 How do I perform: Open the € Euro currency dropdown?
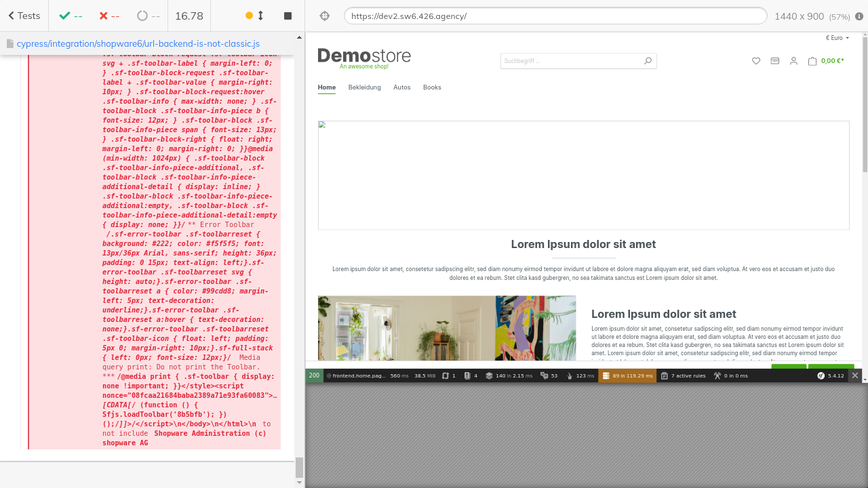click(x=837, y=38)
